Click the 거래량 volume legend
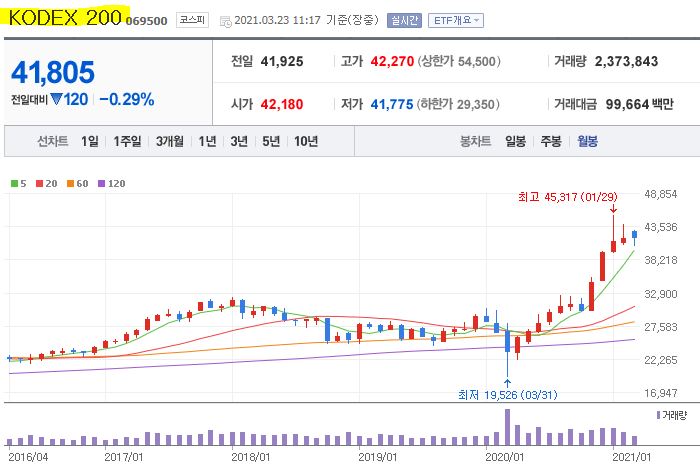 point(672,415)
